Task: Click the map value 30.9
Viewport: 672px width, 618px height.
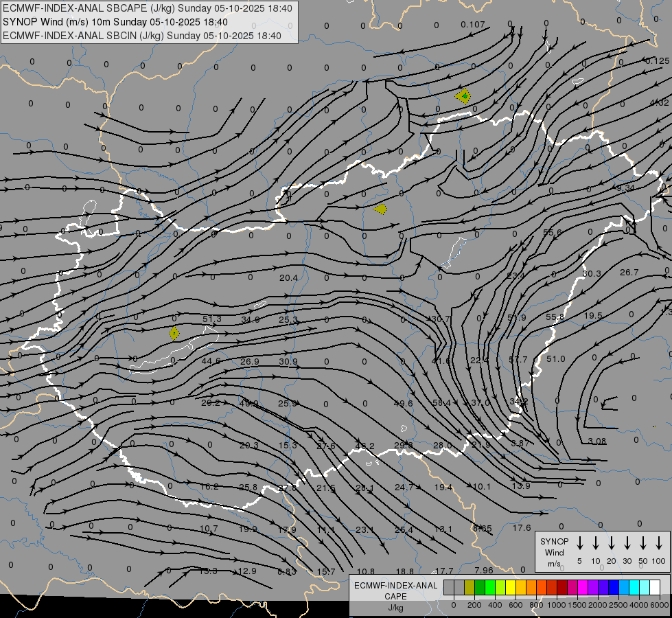Action: pos(288,362)
